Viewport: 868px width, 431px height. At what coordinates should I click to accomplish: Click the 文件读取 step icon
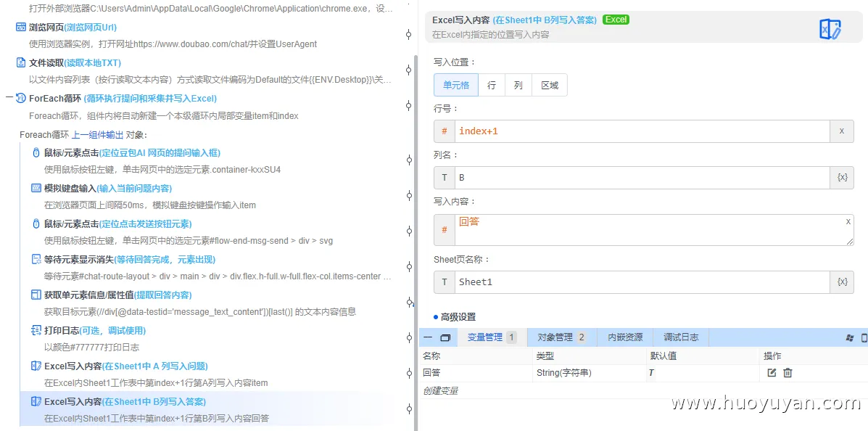tap(21, 62)
